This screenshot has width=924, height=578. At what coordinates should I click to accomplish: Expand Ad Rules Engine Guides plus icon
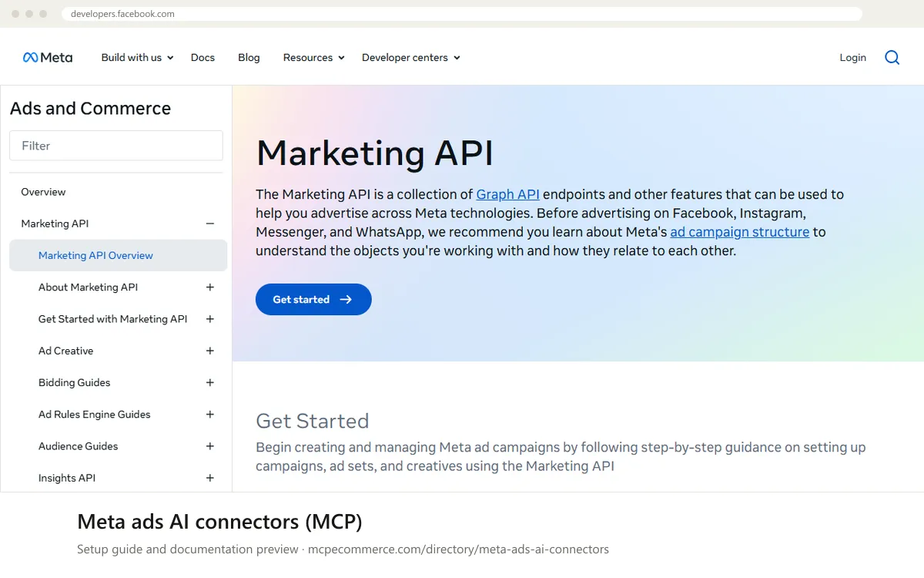click(x=209, y=415)
